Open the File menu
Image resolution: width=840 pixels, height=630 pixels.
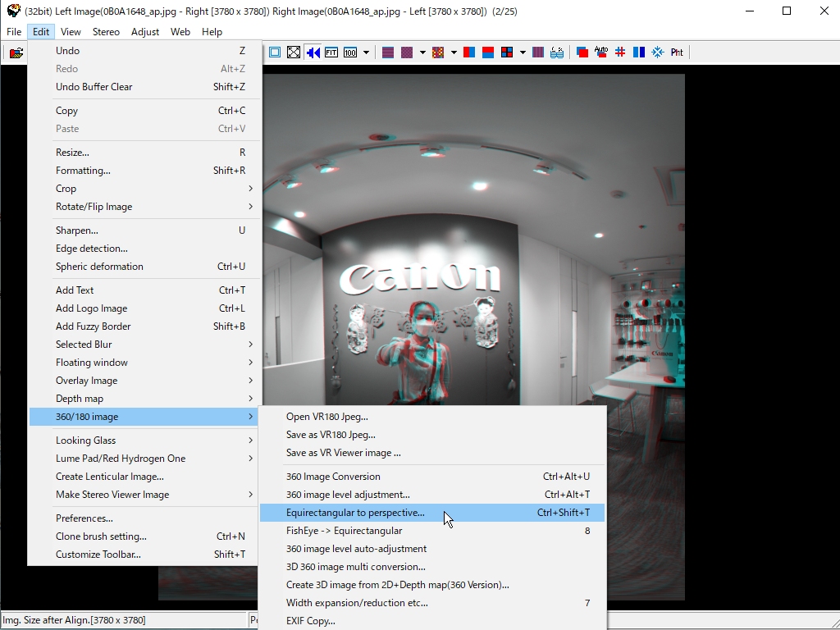click(14, 32)
